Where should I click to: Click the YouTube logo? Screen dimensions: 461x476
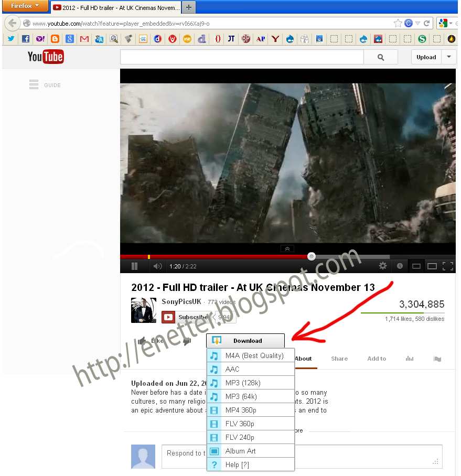46,57
